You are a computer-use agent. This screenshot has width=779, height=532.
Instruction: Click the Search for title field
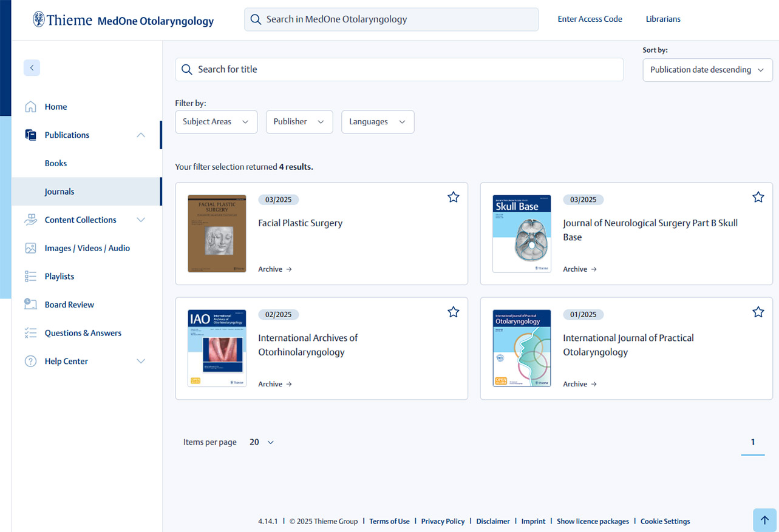click(399, 70)
